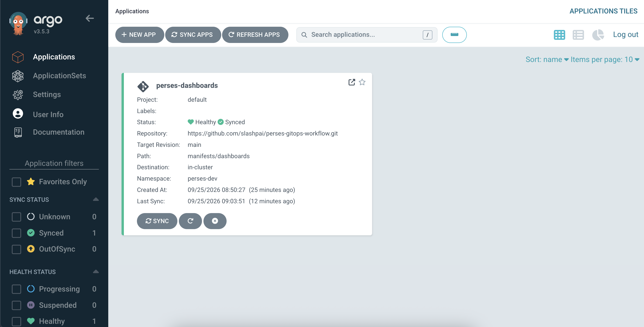Click the SYNC APPS button
Image resolution: width=644 pixels, height=327 pixels.
(x=193, y=35)
